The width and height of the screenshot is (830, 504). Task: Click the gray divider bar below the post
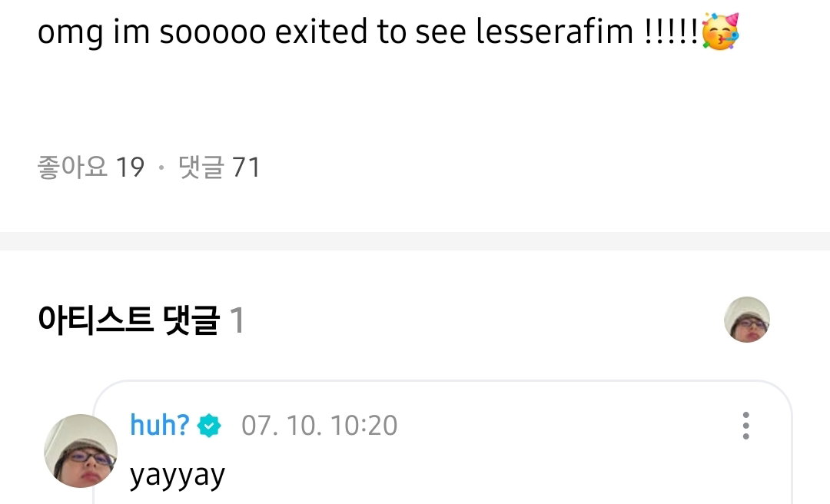click(x=415, y=241)
